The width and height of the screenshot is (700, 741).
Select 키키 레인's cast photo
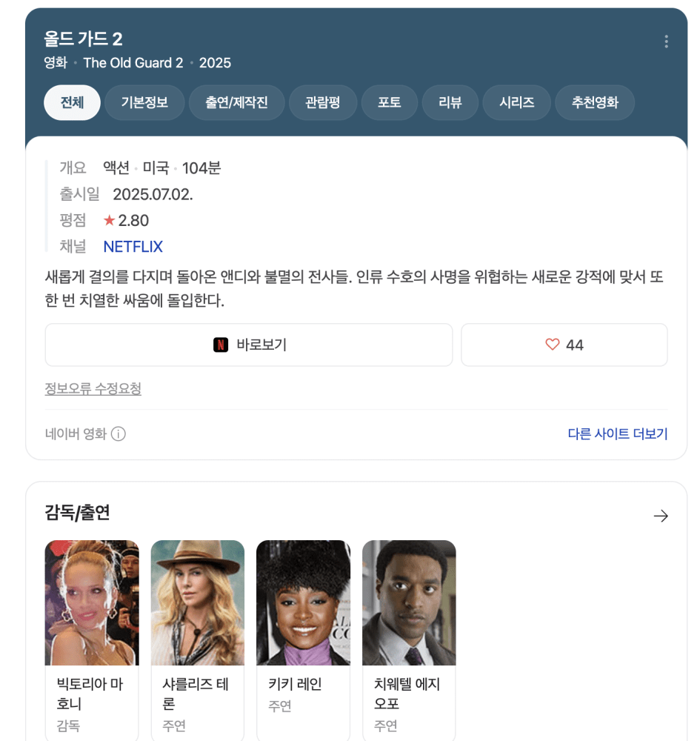click(303, 602)
